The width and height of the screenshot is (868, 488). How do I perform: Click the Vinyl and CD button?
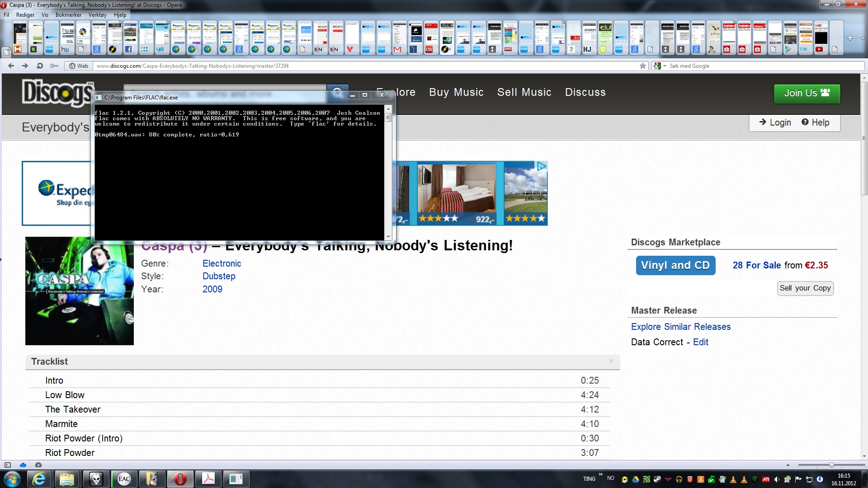(675, 265)
